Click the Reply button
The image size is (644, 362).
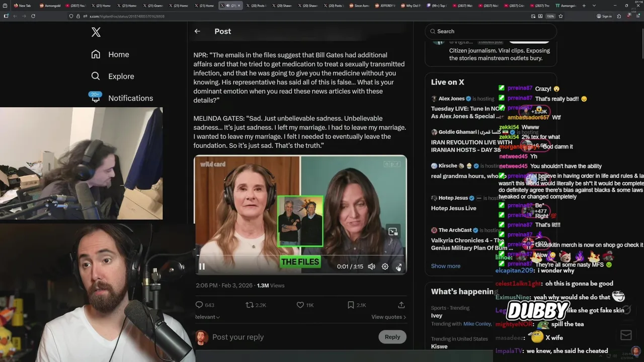[x=392, y=337]
